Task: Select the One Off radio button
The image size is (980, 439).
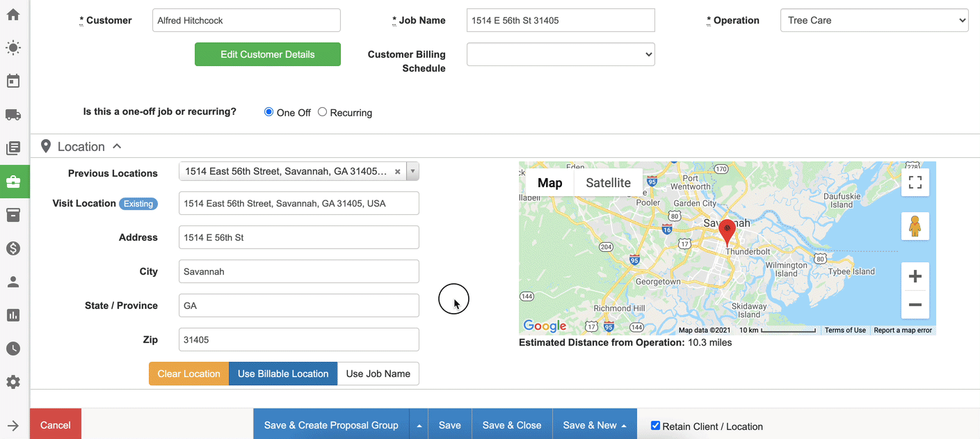Action: tap(268, 112)
